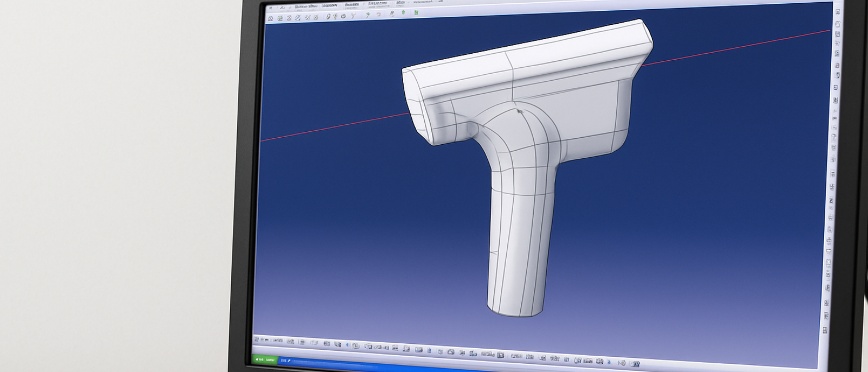Viewport: 868px width, 372px height.
Task: Click the green Windows Start button
Action: (x=264, y=360)
